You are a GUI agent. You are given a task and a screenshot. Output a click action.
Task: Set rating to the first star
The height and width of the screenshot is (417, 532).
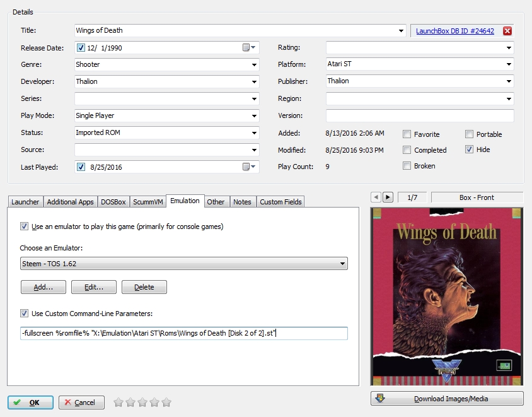tap(119, 402)
